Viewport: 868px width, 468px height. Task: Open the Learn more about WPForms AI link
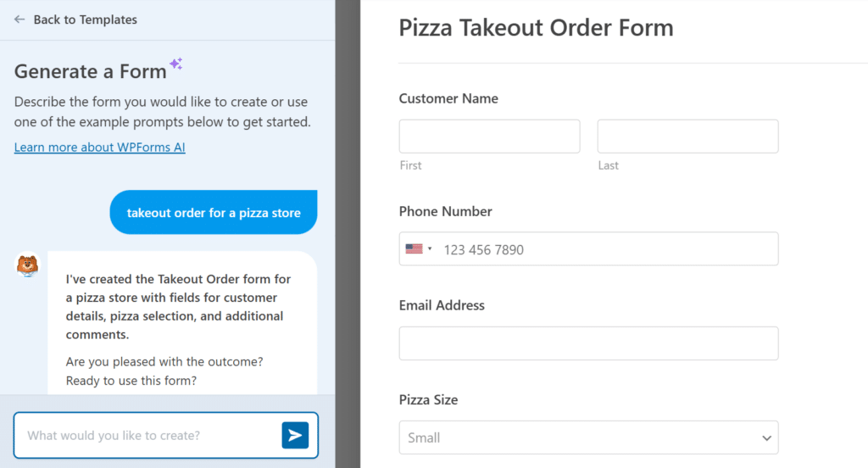coord(100,148)
